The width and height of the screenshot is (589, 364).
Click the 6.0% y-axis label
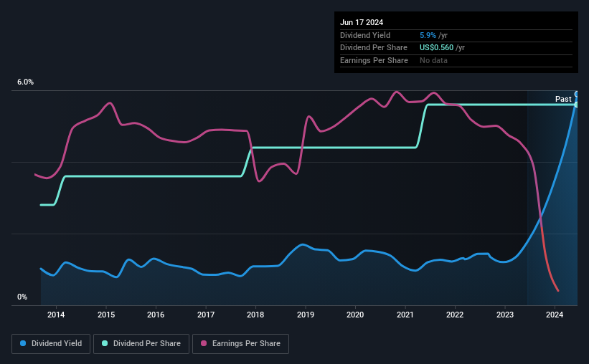pos(25,82)
